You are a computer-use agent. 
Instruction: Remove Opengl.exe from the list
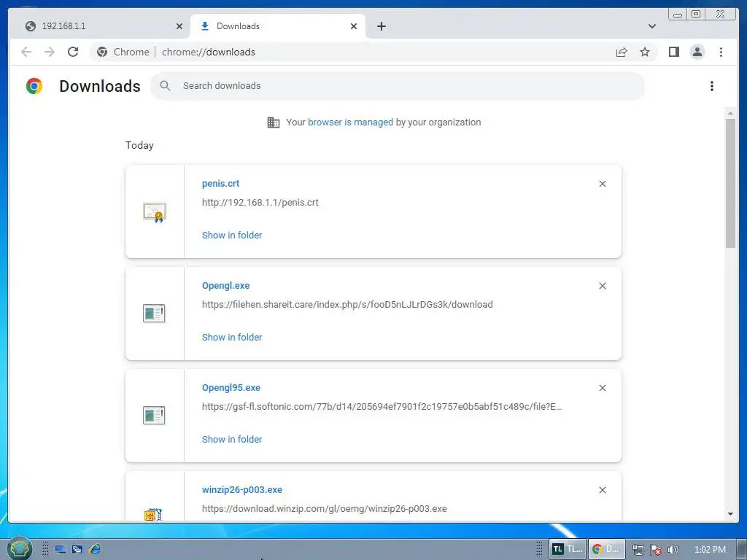pyautogui.click(x=602, y=286)
